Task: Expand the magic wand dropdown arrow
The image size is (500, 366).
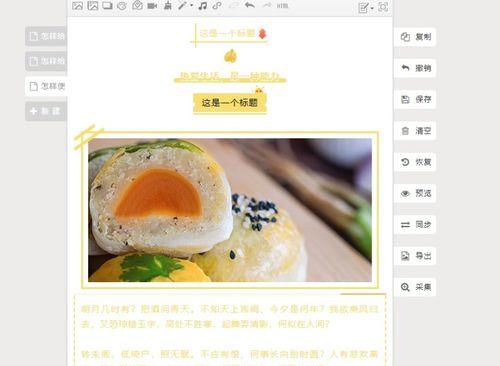Action: (x=191, y=6)
